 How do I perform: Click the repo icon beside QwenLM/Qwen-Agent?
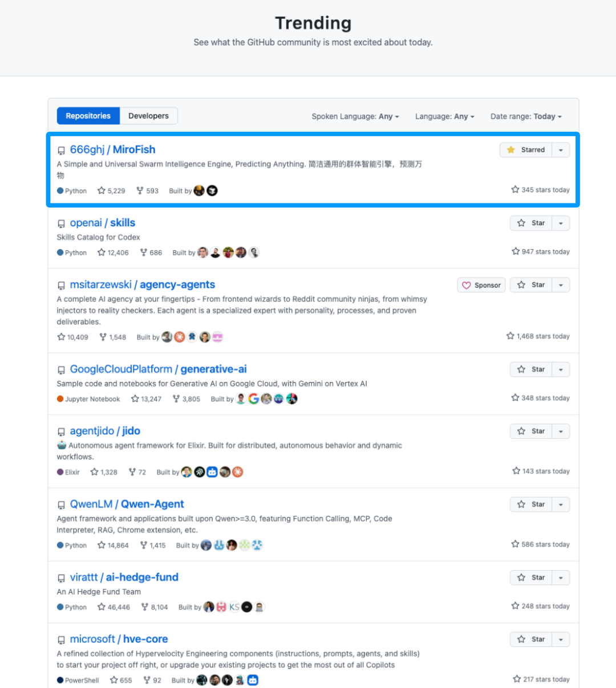(x=61, y=505)
